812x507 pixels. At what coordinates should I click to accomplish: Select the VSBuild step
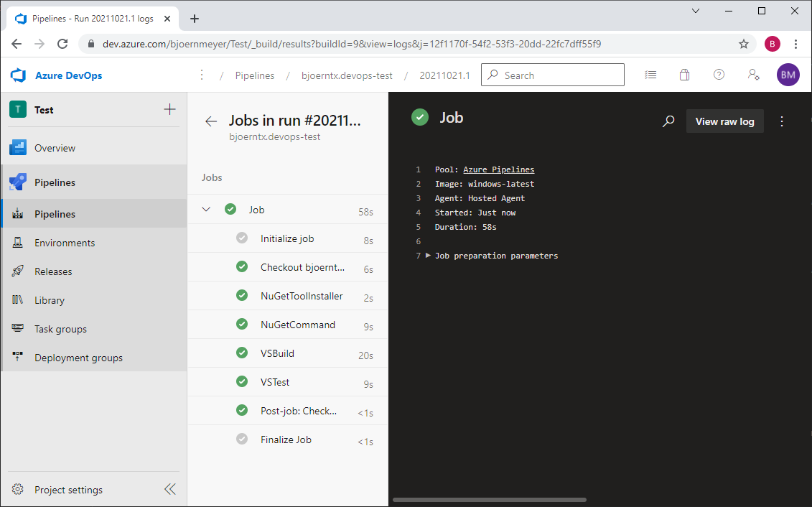pyautogui.click(x=288, y=353)
